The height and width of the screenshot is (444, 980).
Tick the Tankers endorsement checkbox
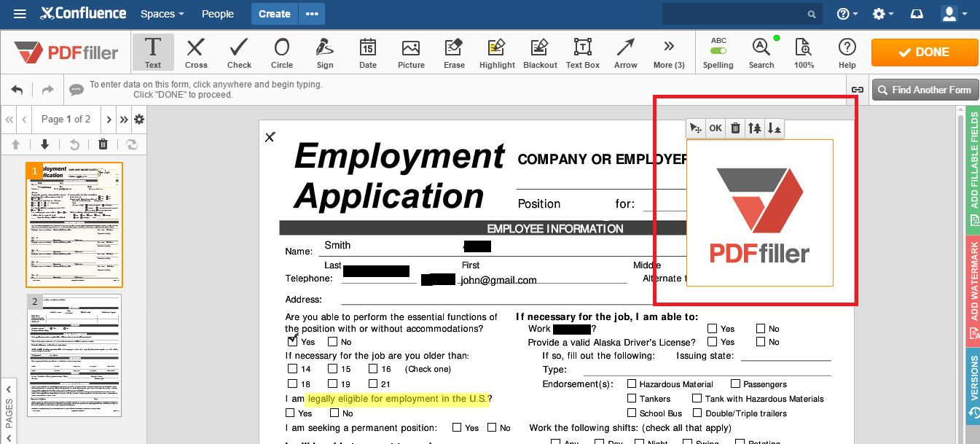632,398
